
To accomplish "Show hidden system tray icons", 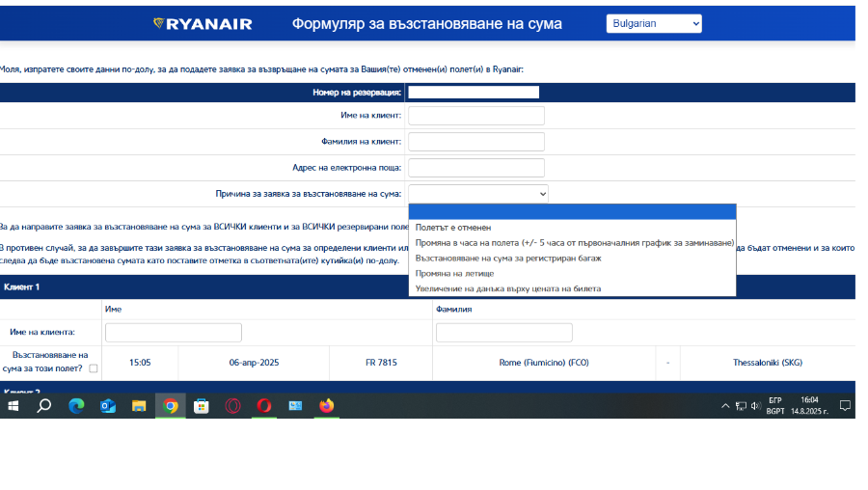I will point(725,406).
